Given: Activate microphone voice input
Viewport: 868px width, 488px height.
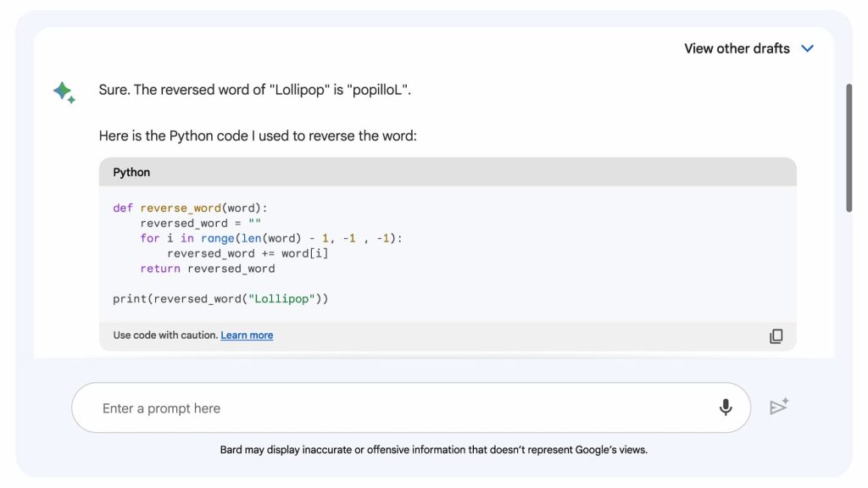Looking at the screenshot, I should pyautogui.click(x=726, y=408).
